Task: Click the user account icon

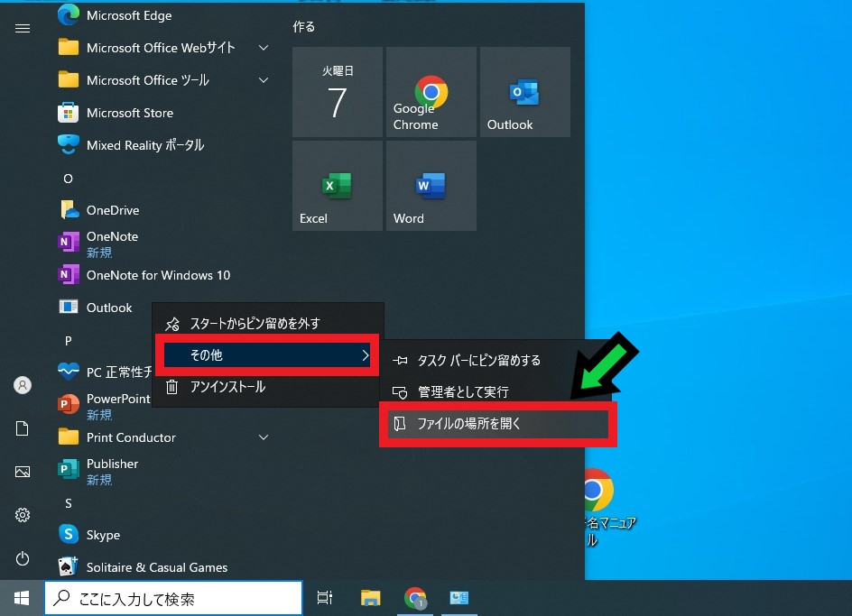Action: tap(23, 385)
